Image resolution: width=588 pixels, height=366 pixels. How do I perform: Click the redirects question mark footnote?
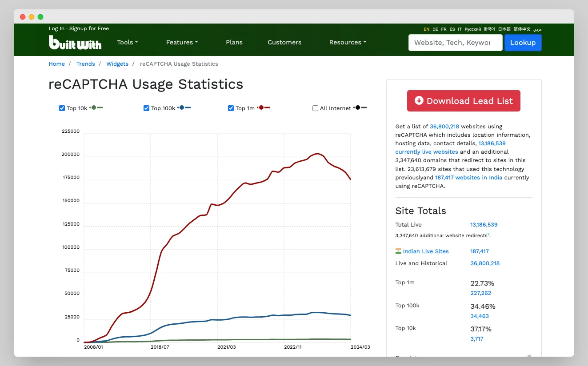click(x=488, y=234)
